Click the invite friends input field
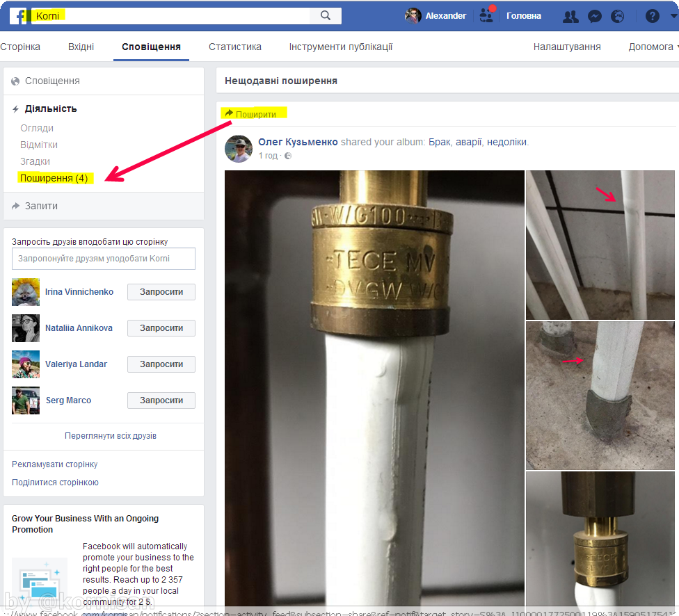 click(x=104, y=259)
